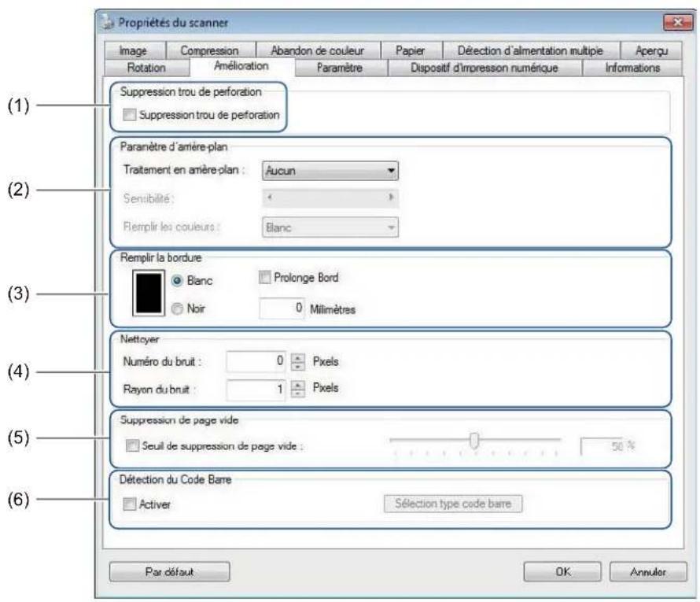Select the Amélioration tab
Image resolution: width=700 pixels, height=602 pixels.
point(241,66)
